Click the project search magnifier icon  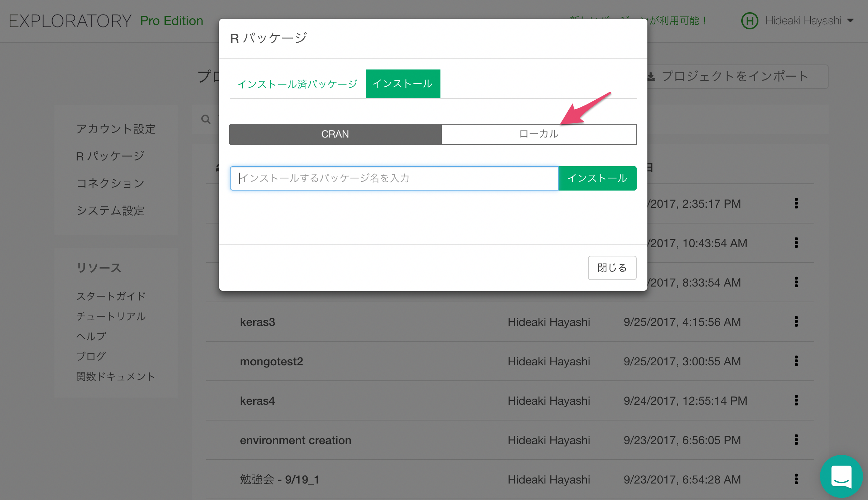(206, 119)
